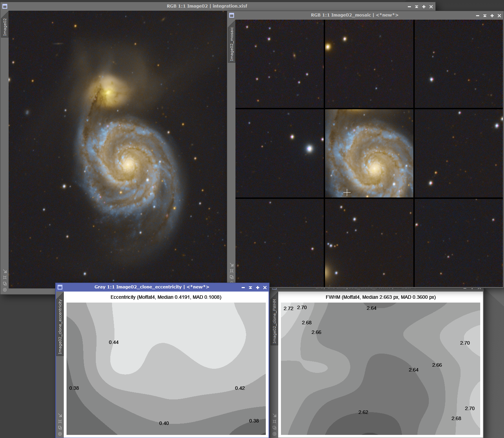Select the Image02_clone_eccentricity view tab

click(x=60, y=326)
